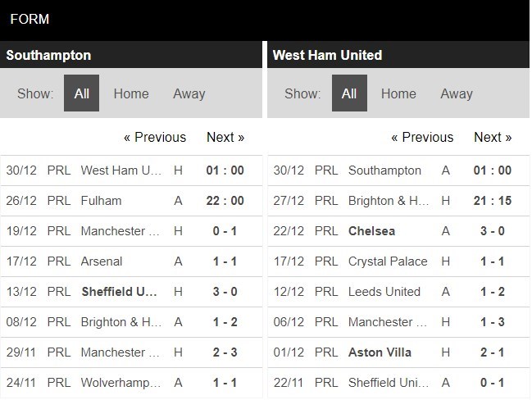
Task: Switch West Ham form to Home matches
Action: pos(398,93)
